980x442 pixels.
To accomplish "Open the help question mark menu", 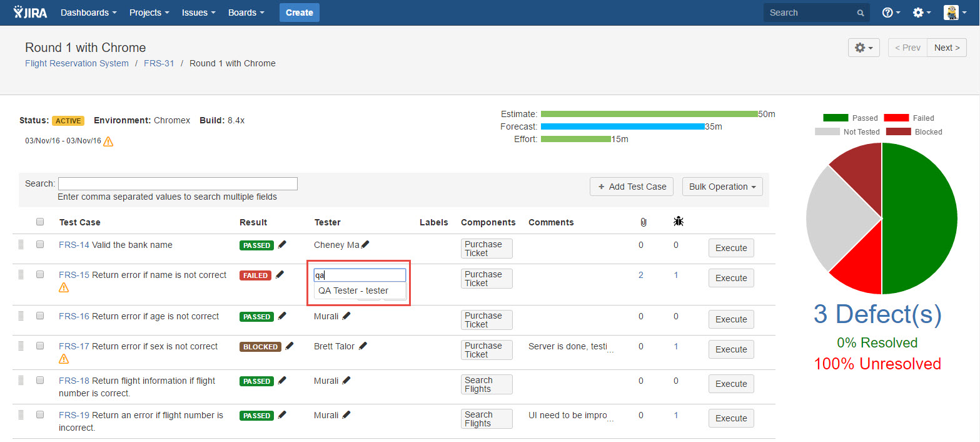I will [x=891, y=13].
